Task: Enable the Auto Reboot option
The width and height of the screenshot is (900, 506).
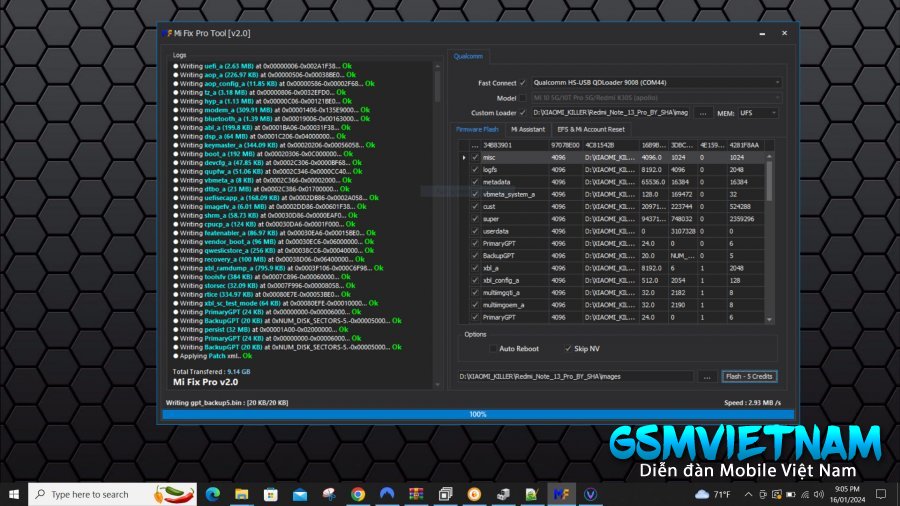Action: 493,349
